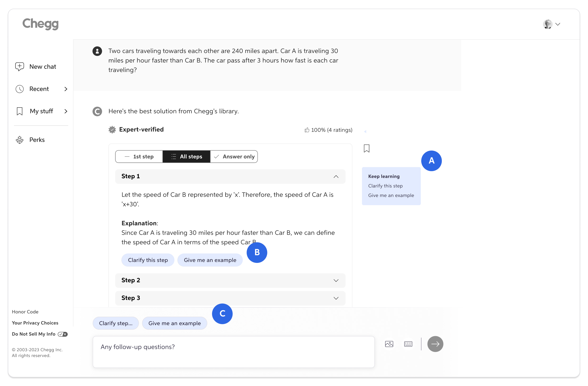Bookmark this solution with the bookmark icon
Screen dimensions: 588x386
pyautogui.click(x=367, y=148)
